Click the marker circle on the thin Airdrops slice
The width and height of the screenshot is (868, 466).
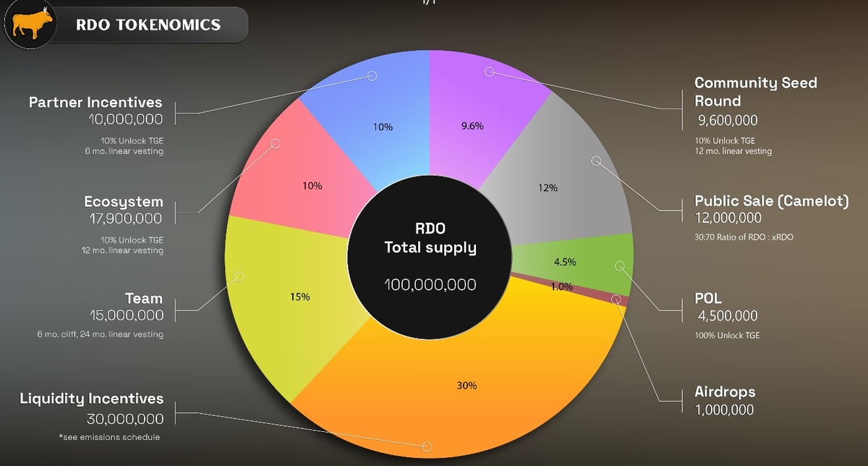pyautogui.click(x=616, y=299)
